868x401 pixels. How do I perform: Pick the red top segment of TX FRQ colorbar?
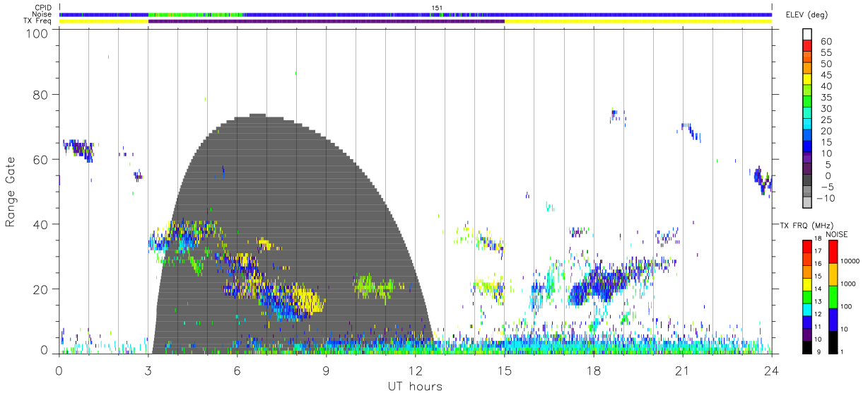[x=807, y=245]
